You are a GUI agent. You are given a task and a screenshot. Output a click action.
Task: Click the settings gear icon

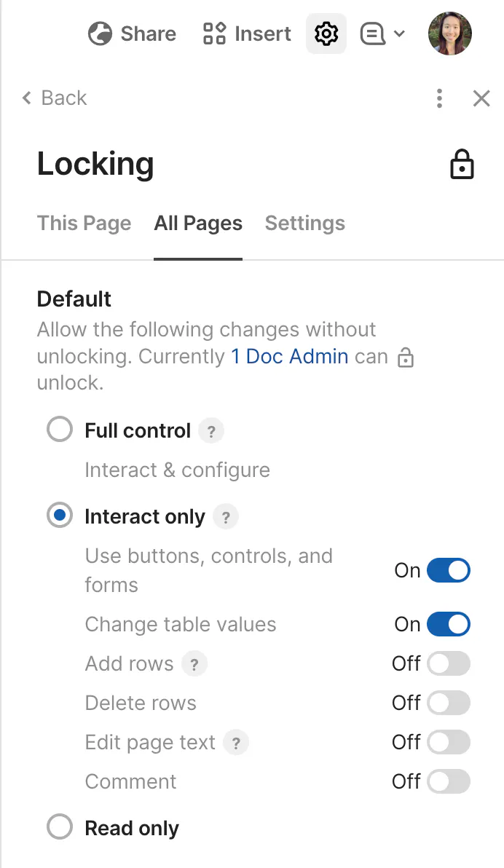click(326, 33)
